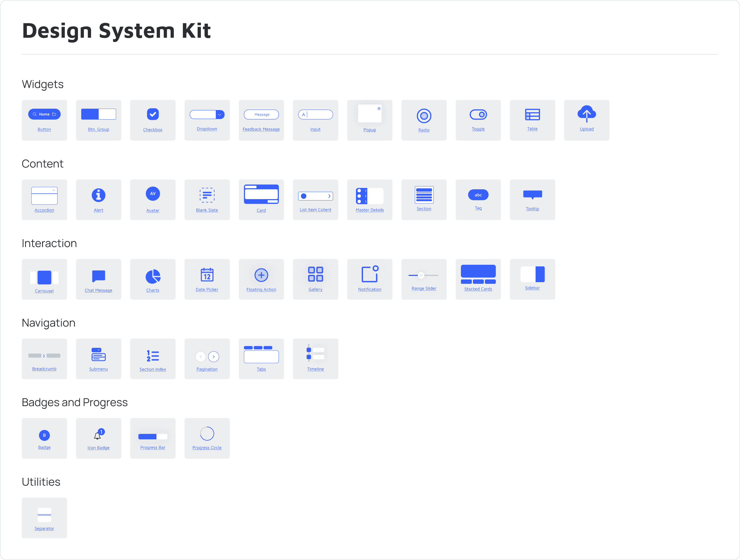Click the Tooltip speech icon
The image size is (740, 560).
(532, 195)
